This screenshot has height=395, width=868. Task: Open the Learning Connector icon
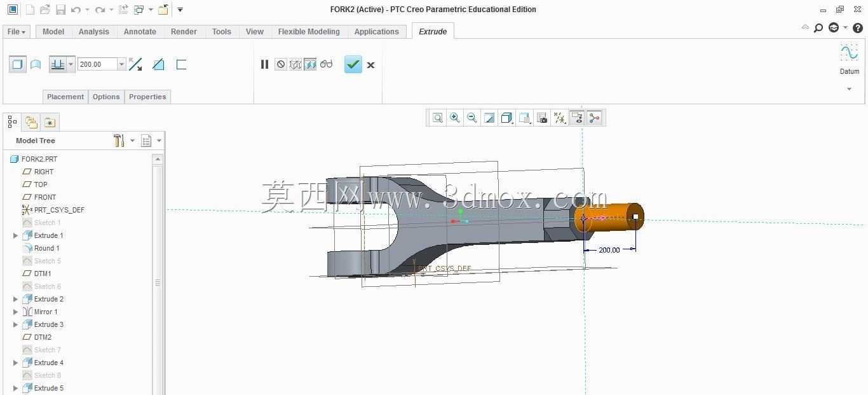pos(834,28)
